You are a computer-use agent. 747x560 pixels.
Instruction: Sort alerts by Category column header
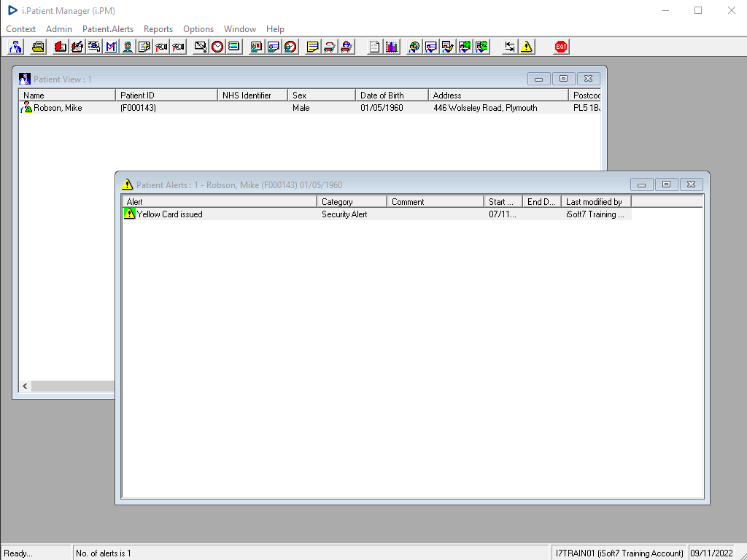[x=352, y=202]
